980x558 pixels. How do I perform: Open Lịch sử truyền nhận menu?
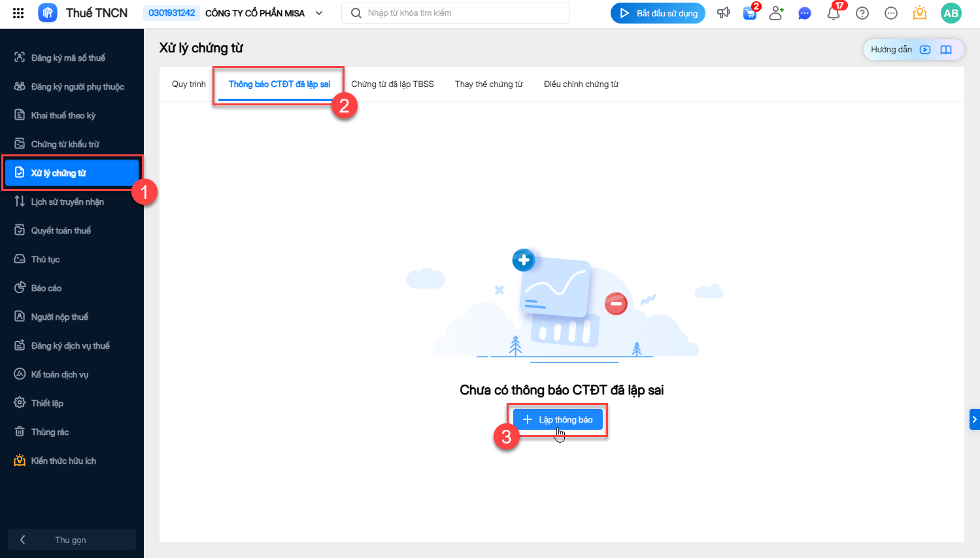click(x=72, y=201)
